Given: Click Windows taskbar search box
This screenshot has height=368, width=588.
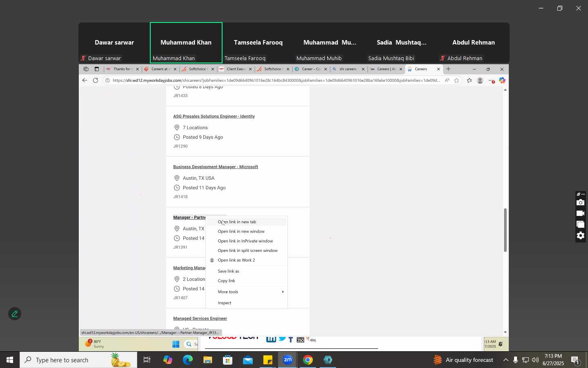Looking at the screenshot, I should 78,360.
